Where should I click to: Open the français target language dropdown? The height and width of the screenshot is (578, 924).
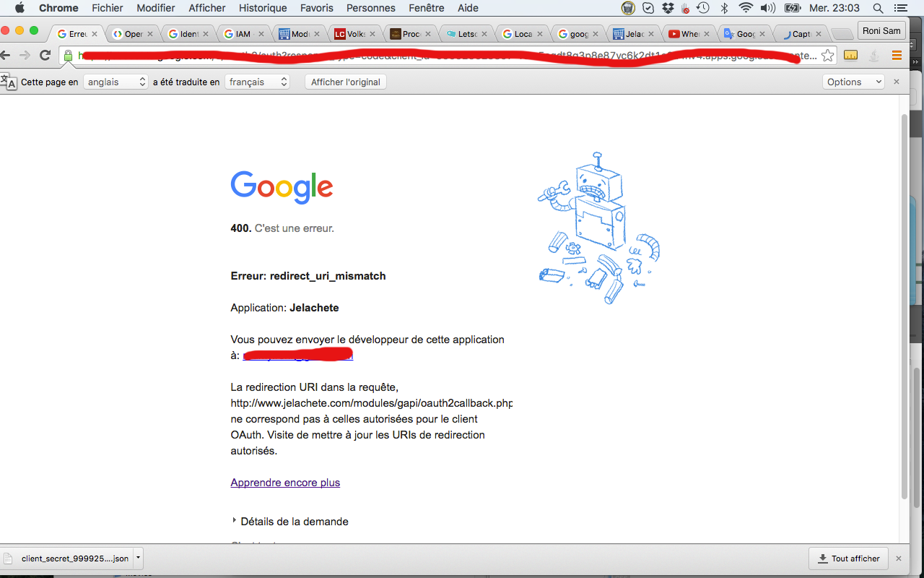coord(257,82)
